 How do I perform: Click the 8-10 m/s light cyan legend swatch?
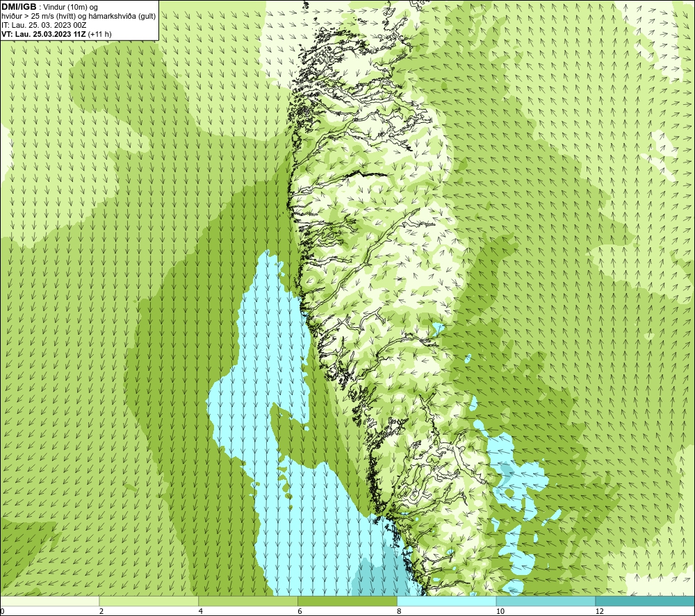447,601
